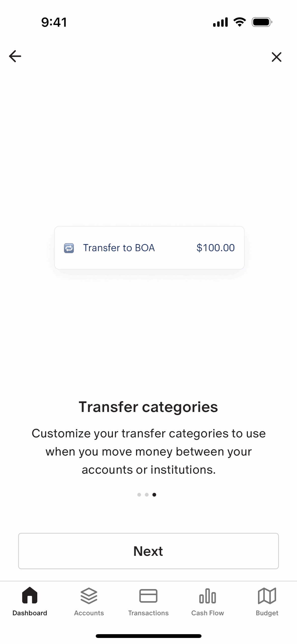
Task: Tap the transfer arrows icon in the card
Action: (69, 248)
